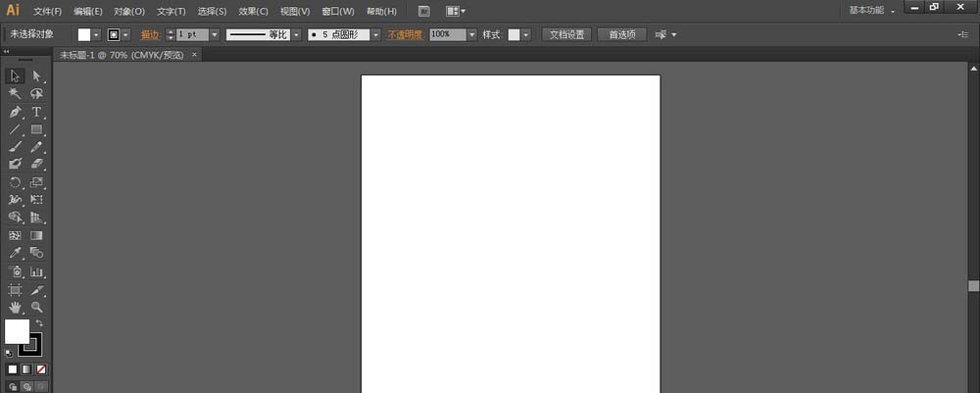Open the stroke color dropdown arrow

(x=126, y=35)
